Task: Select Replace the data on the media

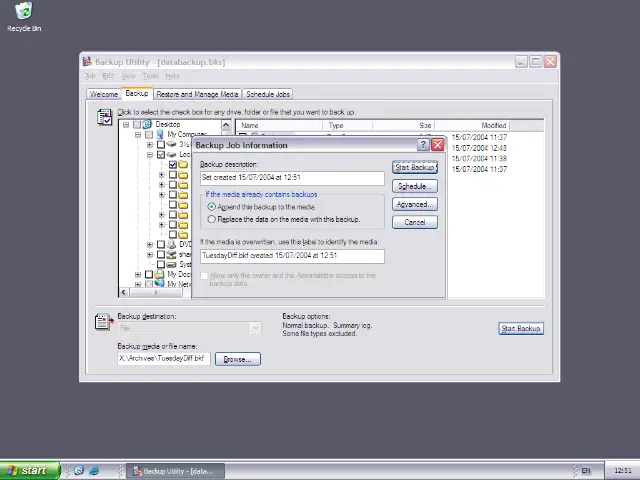Action: coord(212,219)
